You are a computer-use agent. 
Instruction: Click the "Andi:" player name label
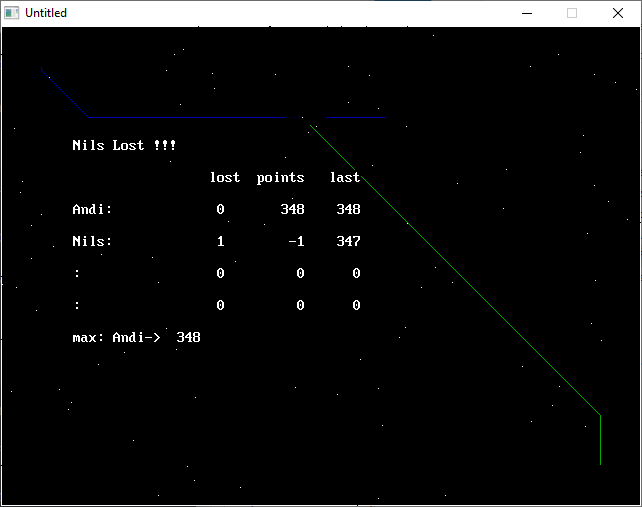[x=93, y=210]
